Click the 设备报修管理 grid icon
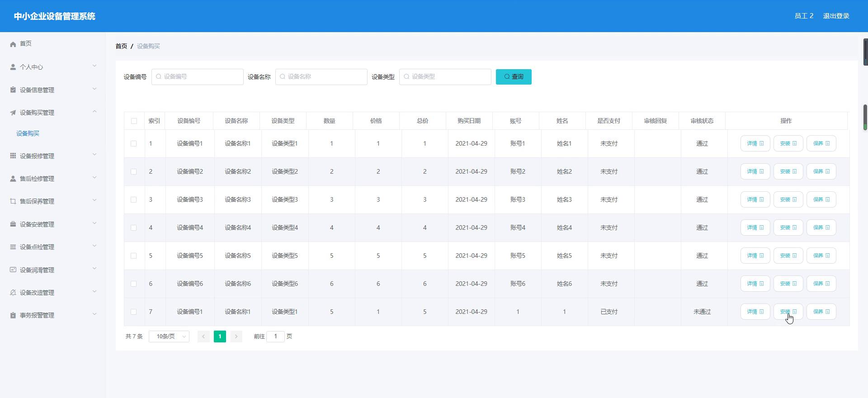The height and width of the screenshot is (398, 868). 13,156
